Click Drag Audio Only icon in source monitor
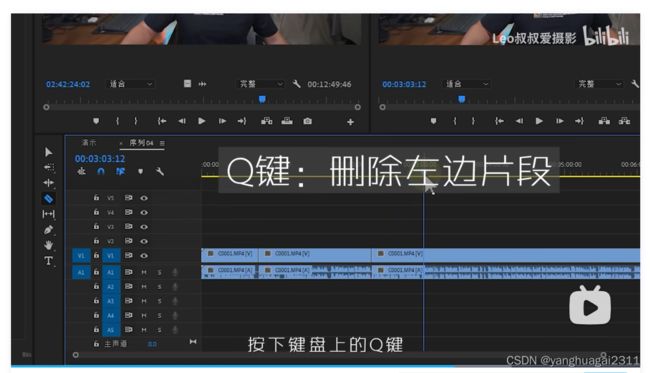 202,84
